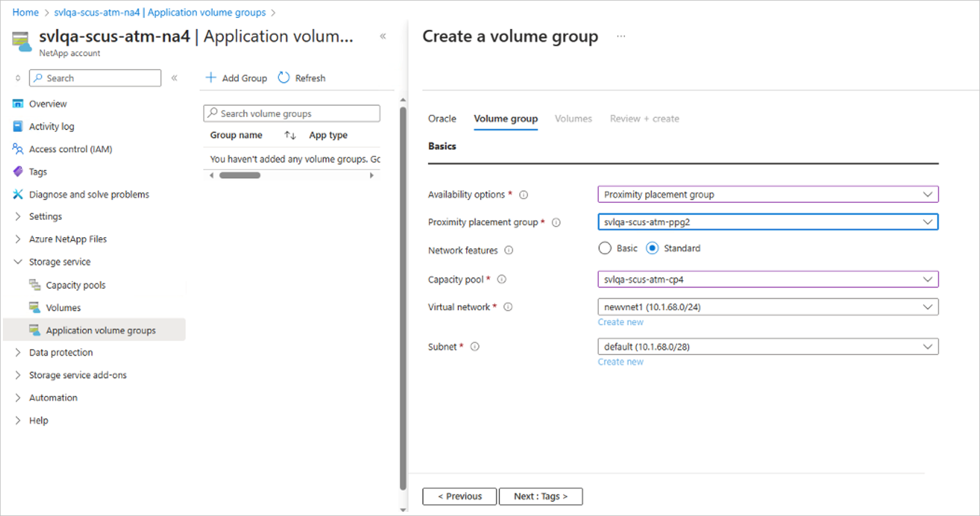
Task: Click Create new under Subnet
Action: click(x=621, y=361)
